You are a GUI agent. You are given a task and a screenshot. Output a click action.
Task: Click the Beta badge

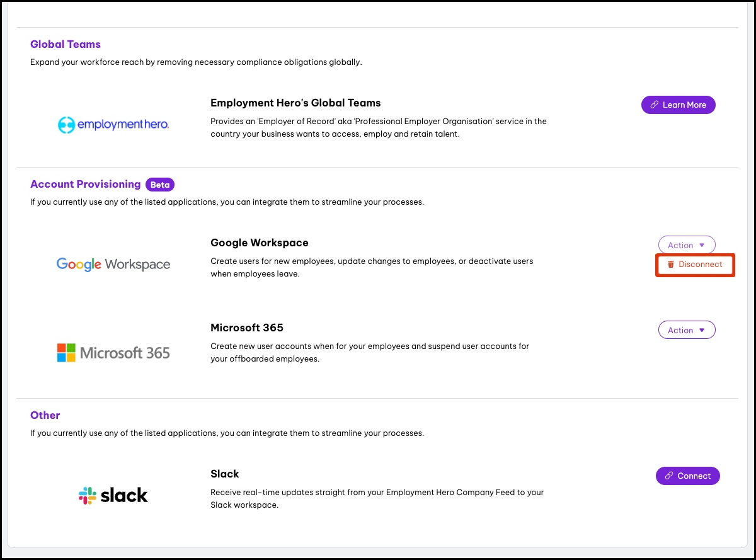(x=160, y=185)
